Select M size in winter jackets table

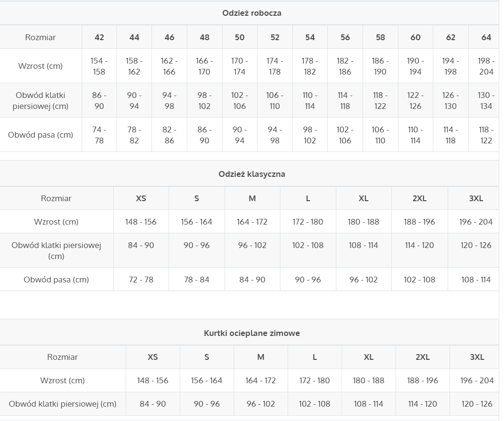[x=261, y=357]
